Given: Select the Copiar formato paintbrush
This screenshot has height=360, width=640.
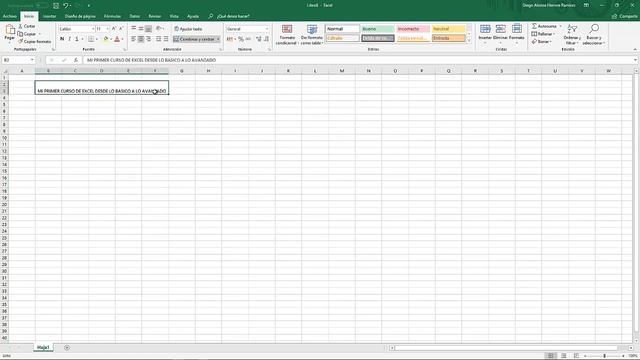Looking at the screenshot, I should click(34, 42).
